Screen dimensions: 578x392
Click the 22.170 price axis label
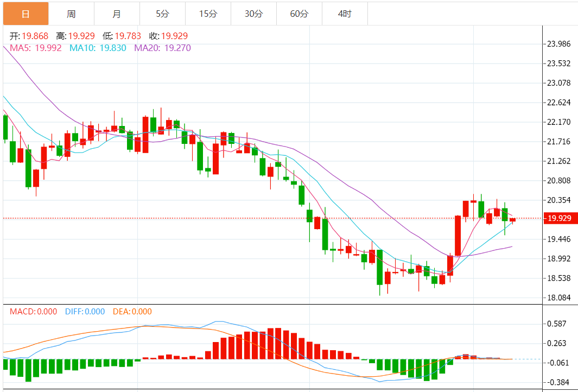pos(559,122)
